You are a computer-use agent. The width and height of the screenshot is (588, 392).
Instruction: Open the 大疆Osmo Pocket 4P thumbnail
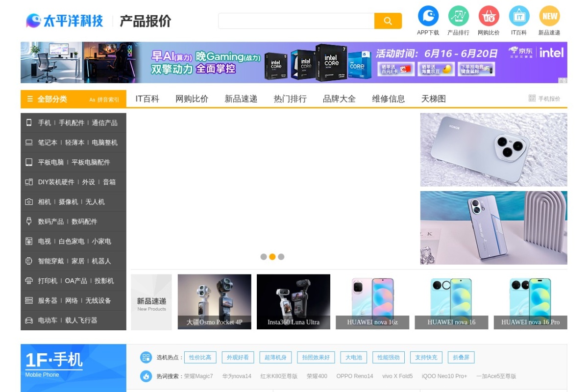pos(215,302)
